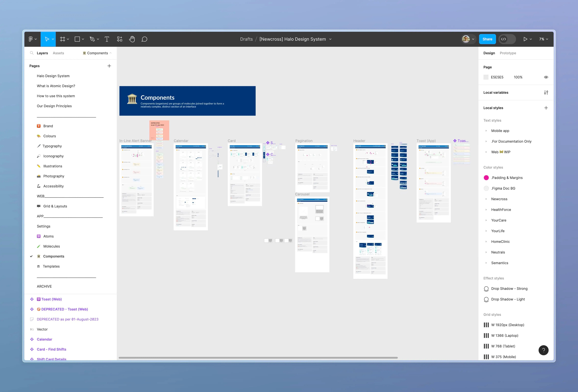The width and height of the screenshot is (578, 392).
Task: Click the Share button in toolbar
Action: (487, 39)
